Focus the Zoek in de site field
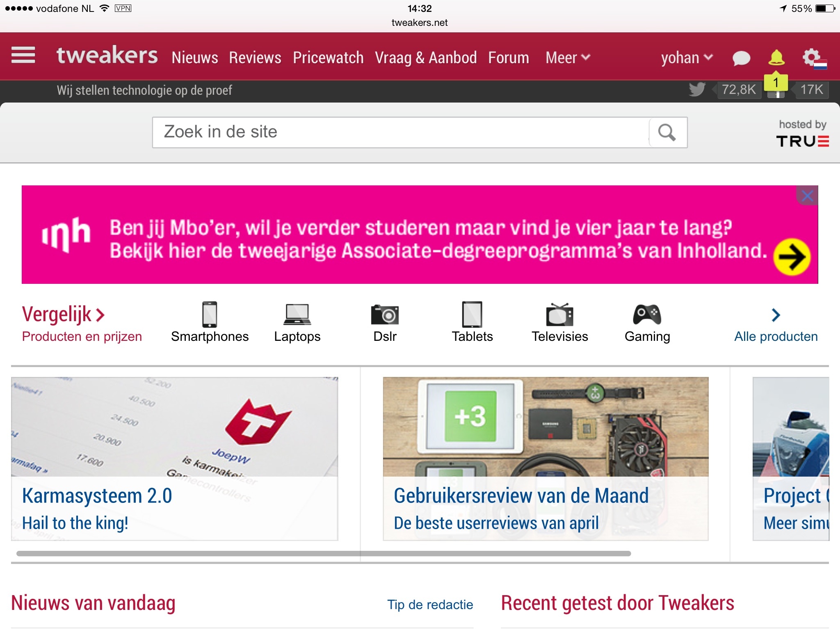The width and height of the screenshot is (840, 630). [x=401, y=132]
